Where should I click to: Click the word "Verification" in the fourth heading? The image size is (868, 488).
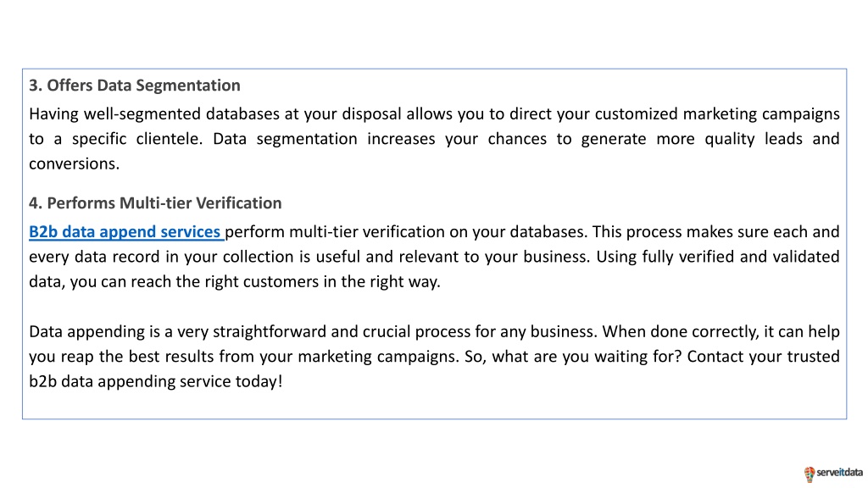pos(238,203)
